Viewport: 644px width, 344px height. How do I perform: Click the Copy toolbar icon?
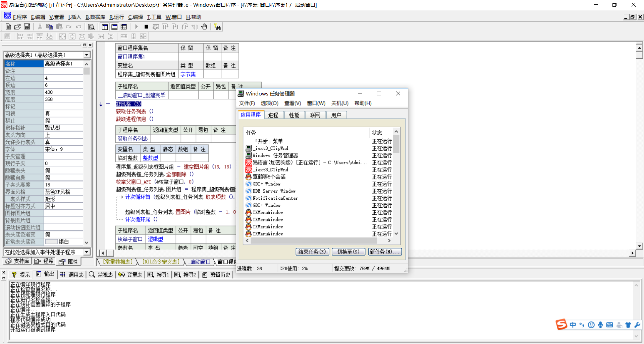point(49,26)
